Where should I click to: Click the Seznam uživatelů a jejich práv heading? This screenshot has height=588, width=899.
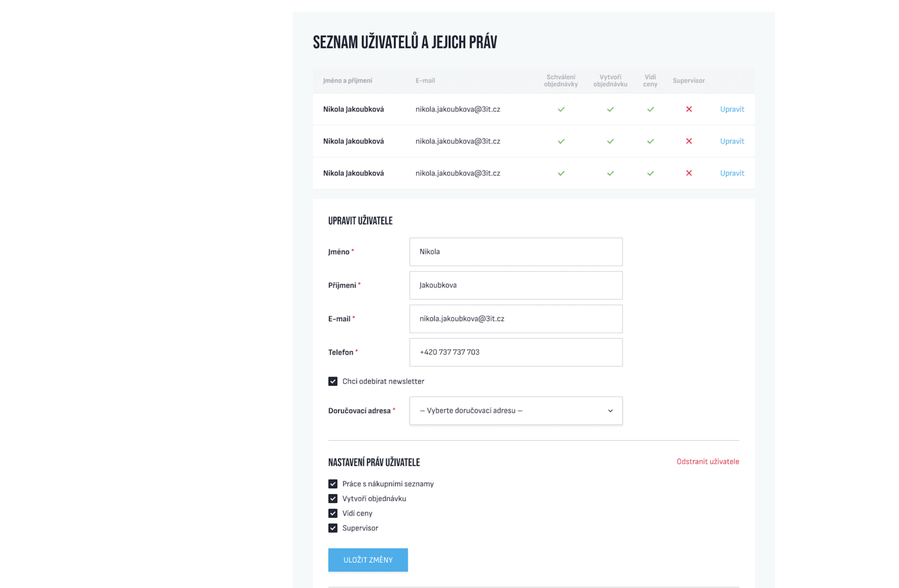tap(405, 42)
